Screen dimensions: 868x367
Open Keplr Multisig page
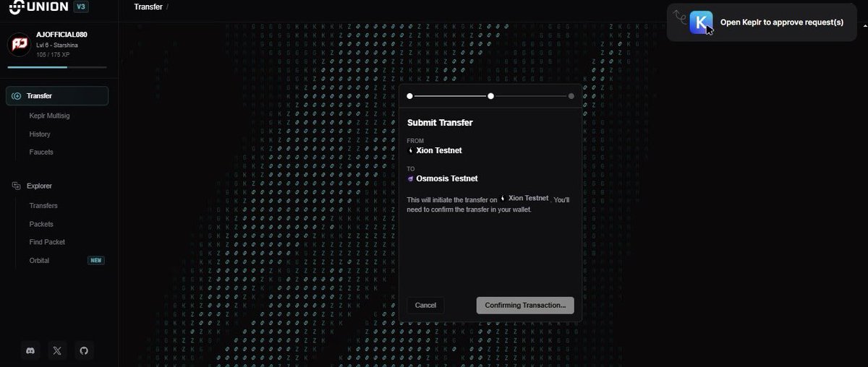click(x=49, y=116)
